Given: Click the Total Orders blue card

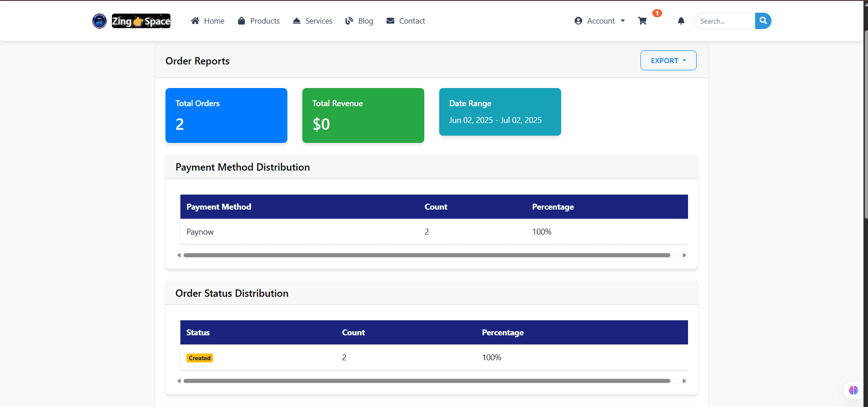Looking at the screenshot, I should tap(226, 115).
